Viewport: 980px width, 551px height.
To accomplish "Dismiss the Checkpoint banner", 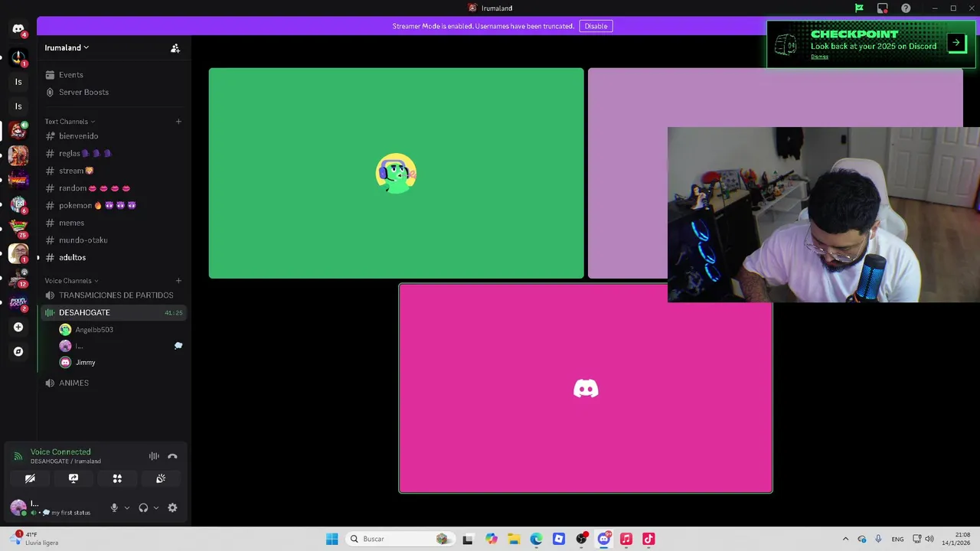I will coord(819,57).
